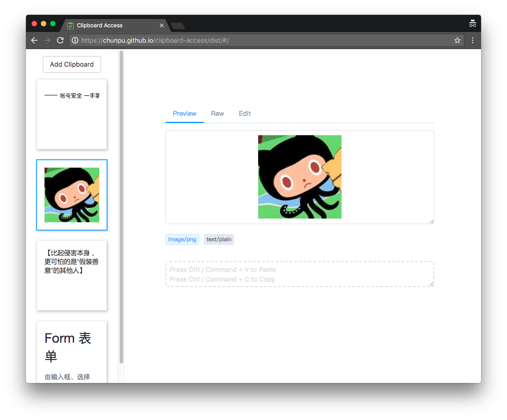The image size is (507, 420).
Task: Reload the page with the refresh icon
Action: click(60, 40)
